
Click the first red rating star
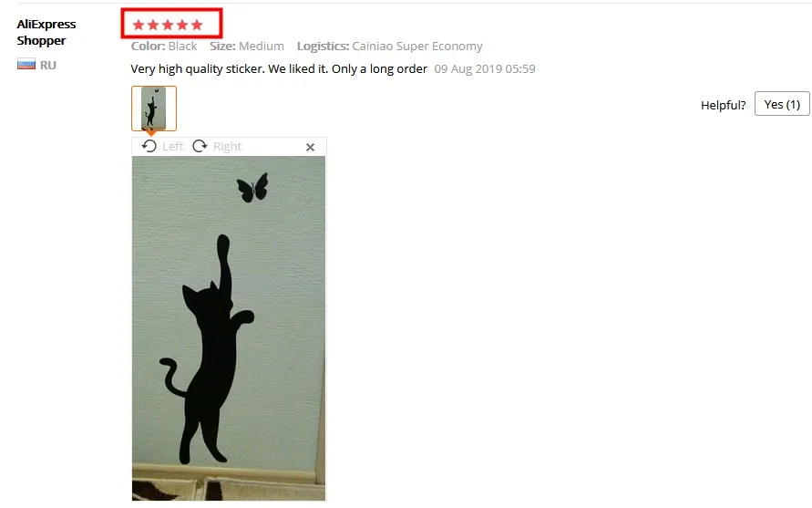(139, 25)
